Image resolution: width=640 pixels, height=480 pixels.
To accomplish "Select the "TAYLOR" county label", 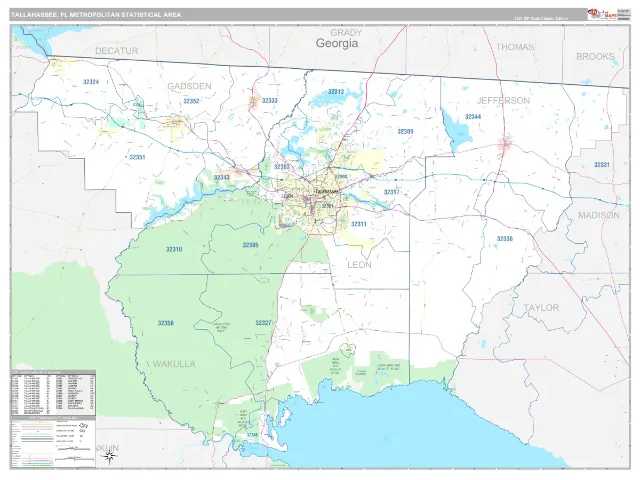I will click(541, 307).
